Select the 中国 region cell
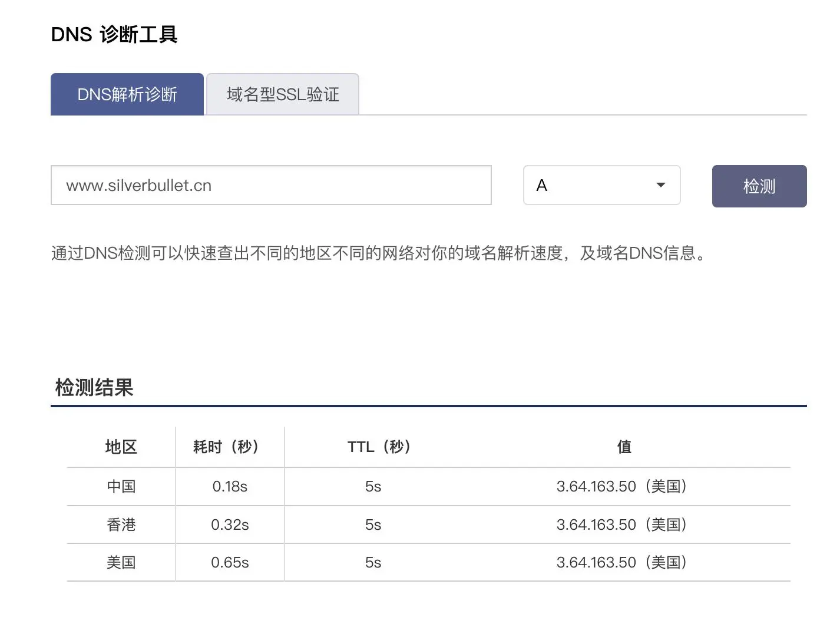Viewport: 840px width, 640px height. point(121,486)
